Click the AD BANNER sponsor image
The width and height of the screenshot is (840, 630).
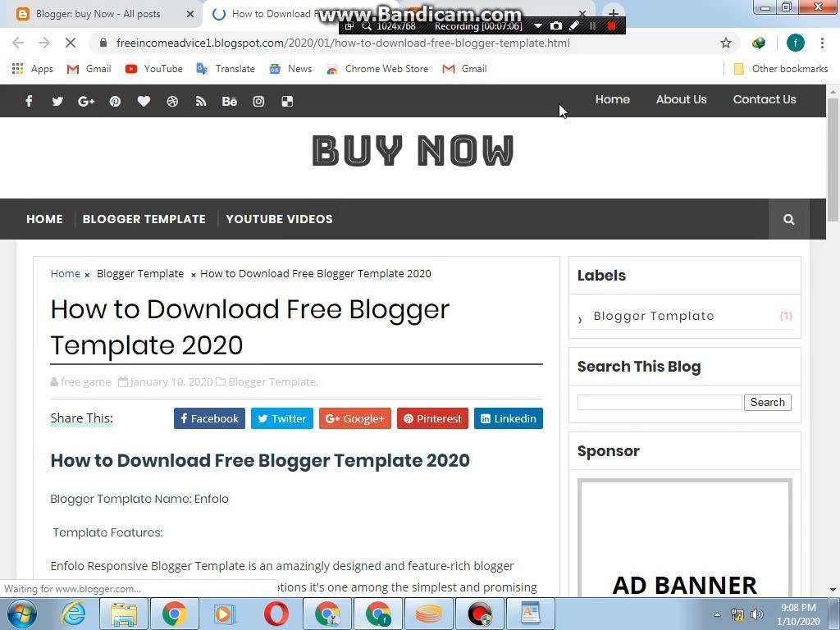(685, 537)
